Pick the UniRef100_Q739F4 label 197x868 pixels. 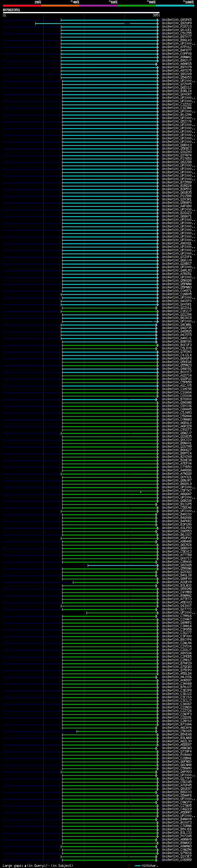tap(177, 751)
